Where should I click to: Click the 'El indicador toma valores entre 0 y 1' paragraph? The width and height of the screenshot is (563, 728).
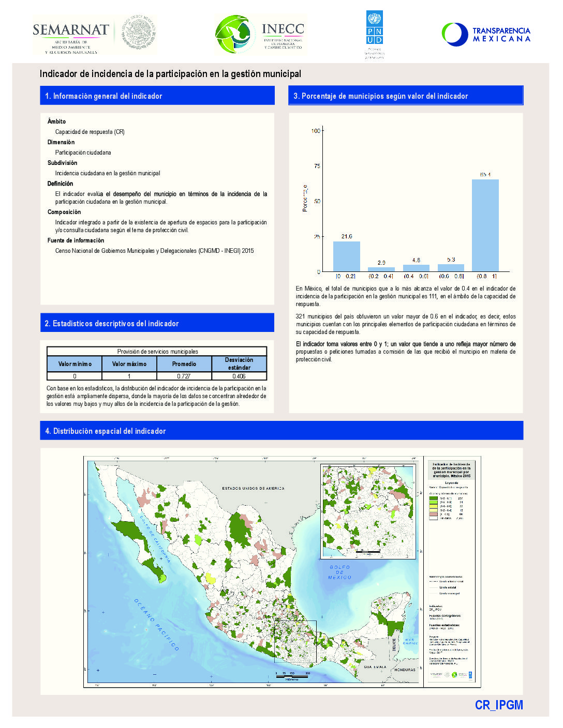click(x=406, y=352)
